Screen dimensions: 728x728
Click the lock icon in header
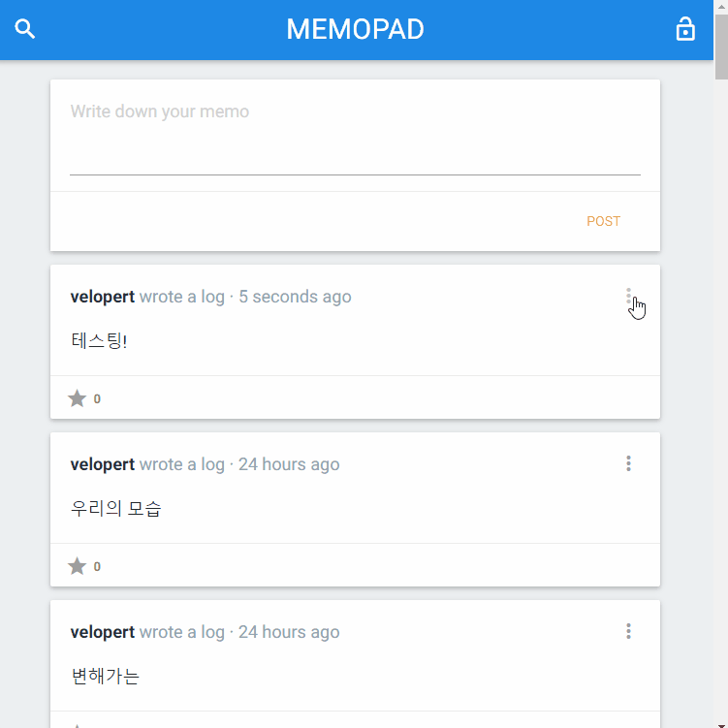[x=685, y=29]
